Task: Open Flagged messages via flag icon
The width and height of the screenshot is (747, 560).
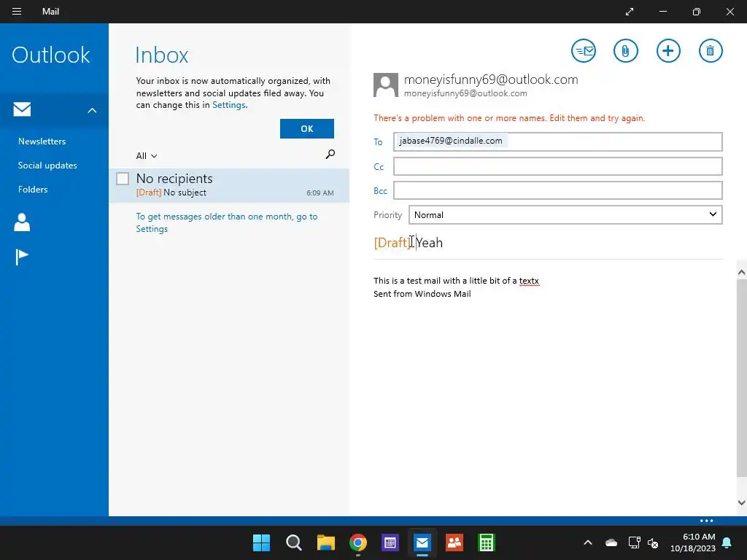Action: point(22,257)
